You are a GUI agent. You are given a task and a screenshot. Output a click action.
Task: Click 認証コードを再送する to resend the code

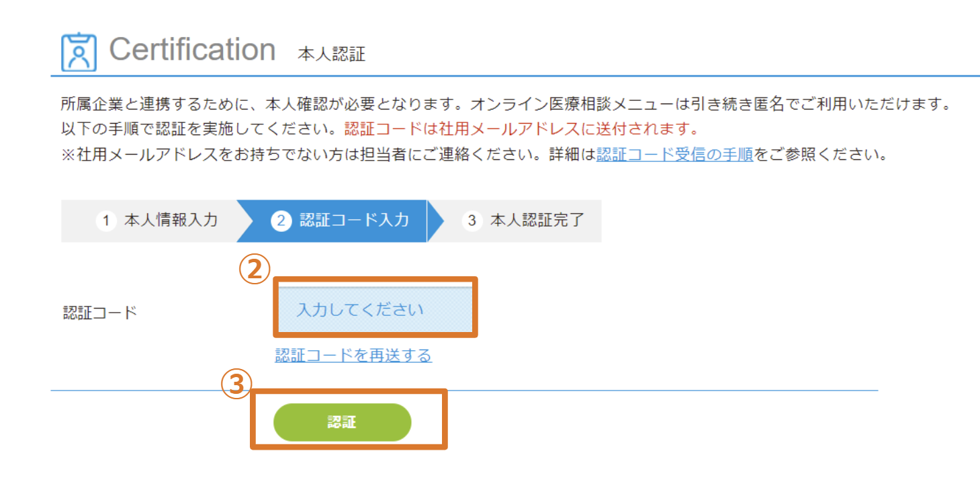coord(353,355)
